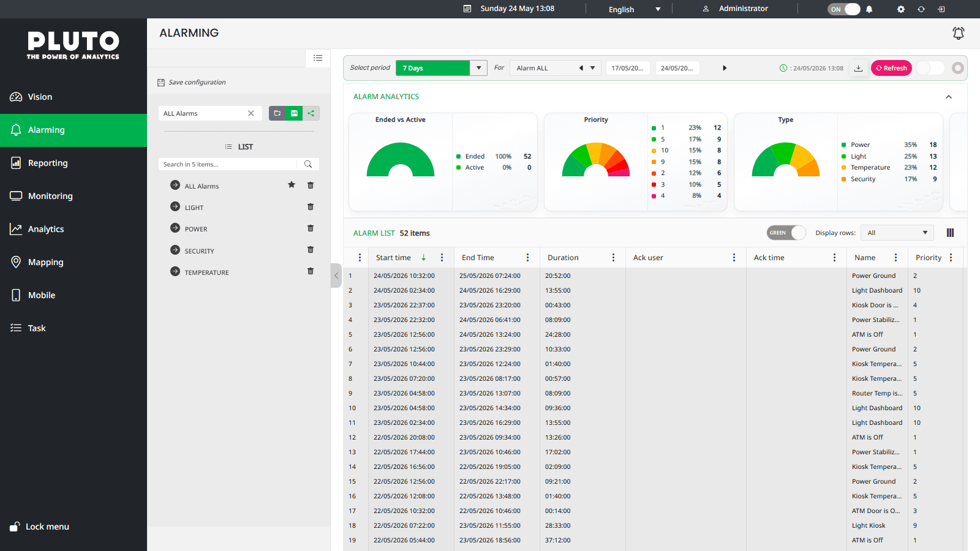Click the logout icon in top bar
This screenshot has height=551, width=980.
tap(941, 9)
